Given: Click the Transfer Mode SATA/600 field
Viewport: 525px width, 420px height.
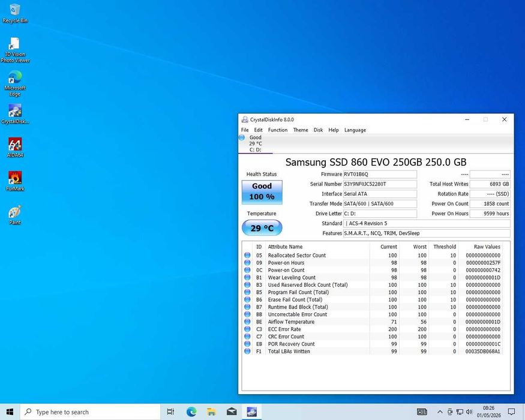Looking at the screenshot, I should click(380, 203).
